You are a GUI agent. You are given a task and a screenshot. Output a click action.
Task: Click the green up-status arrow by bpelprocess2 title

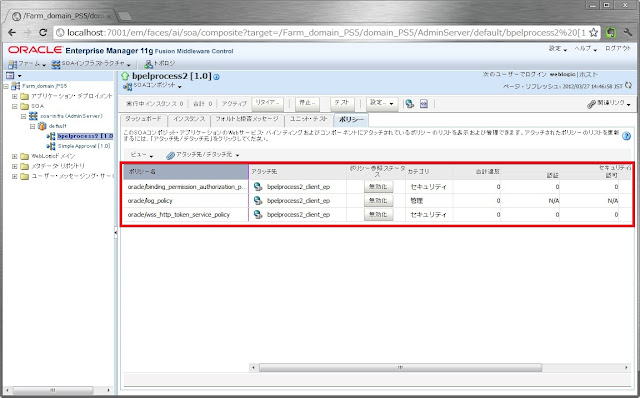pyautogui.click(x=125, y=76)
